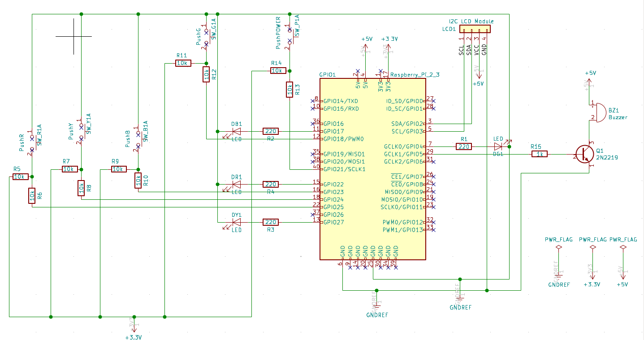
Task: Click the "Raspberry_Pi_2_3" value text
Action: pos(415,75)
